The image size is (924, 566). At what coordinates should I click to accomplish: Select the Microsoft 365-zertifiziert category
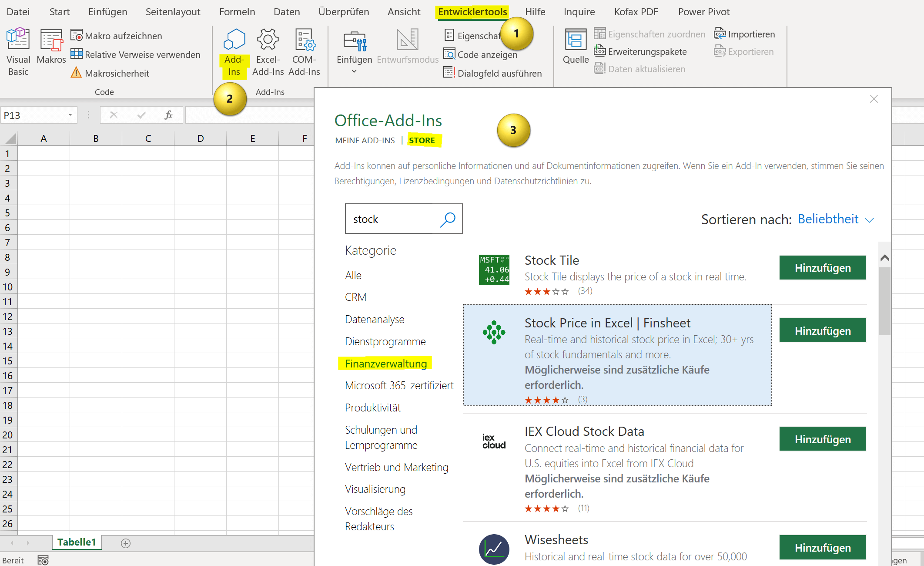(x=399, y=385)
